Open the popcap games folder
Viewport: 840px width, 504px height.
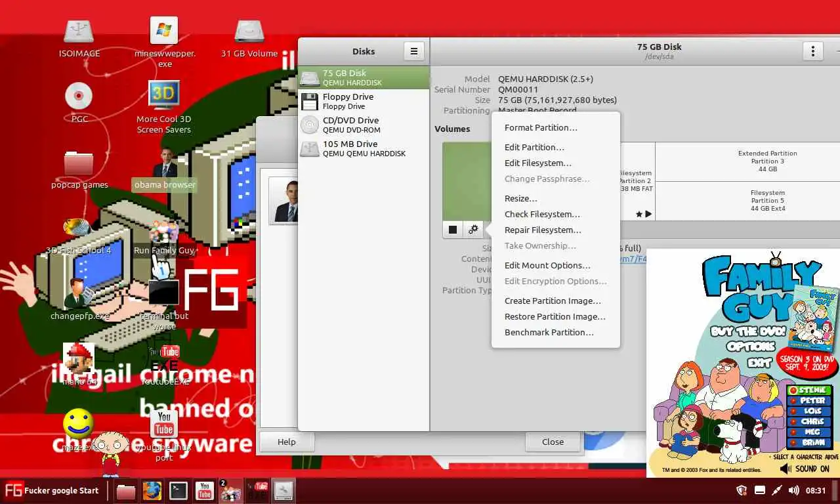click(x=79, y=169)
